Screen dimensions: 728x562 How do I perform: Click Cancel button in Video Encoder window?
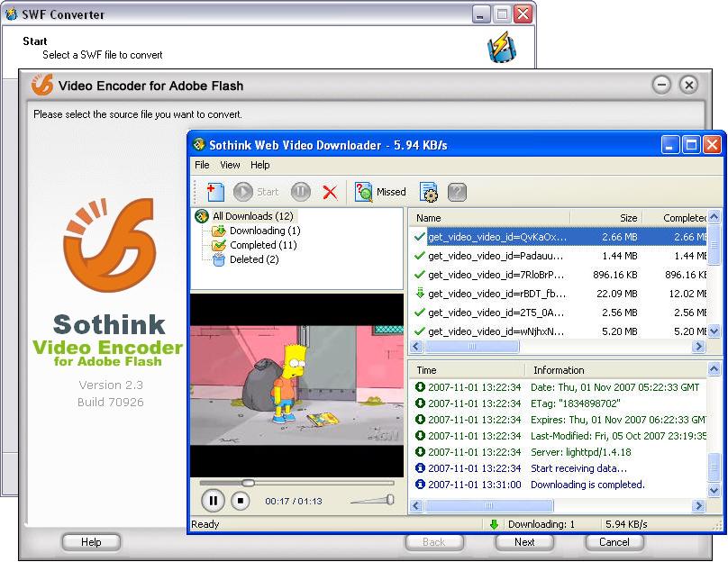614,542
